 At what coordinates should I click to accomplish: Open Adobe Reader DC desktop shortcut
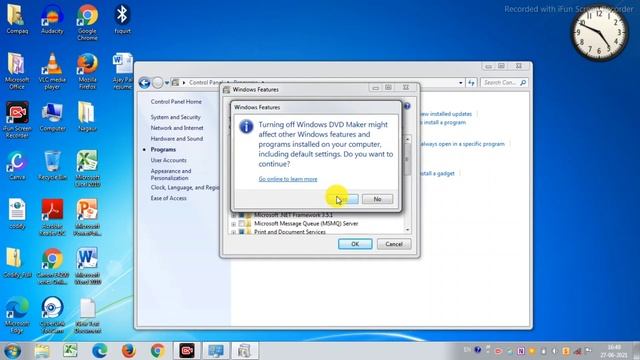[52, 217]
